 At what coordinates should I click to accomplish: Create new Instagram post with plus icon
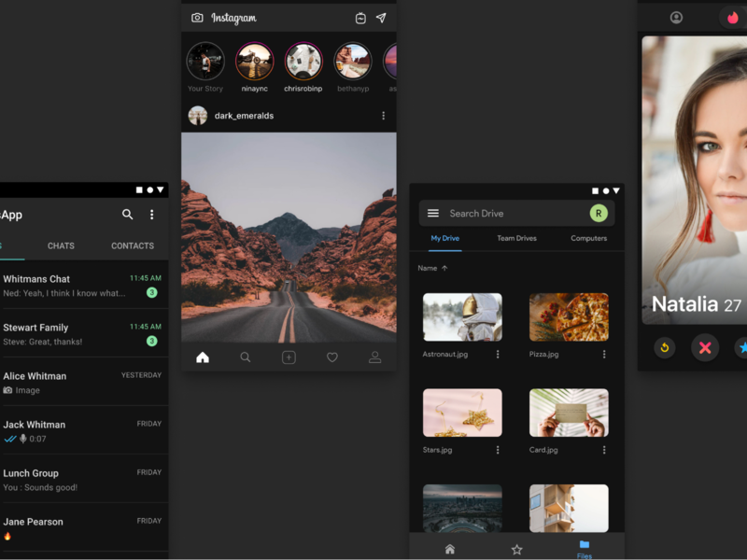pos(289,357)
